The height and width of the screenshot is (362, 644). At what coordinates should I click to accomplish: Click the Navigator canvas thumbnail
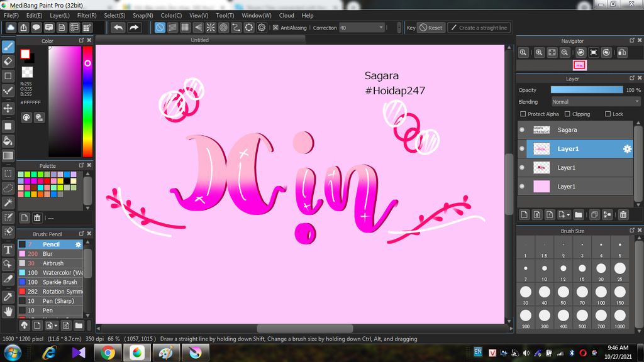(579, 65)
